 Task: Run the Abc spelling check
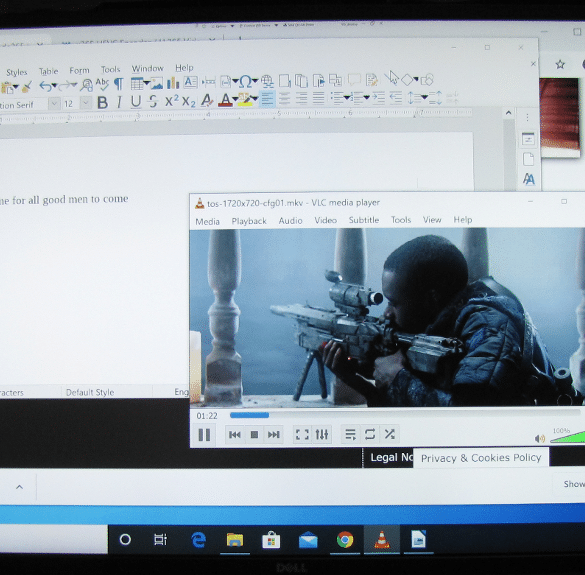[x=102, y=84]
